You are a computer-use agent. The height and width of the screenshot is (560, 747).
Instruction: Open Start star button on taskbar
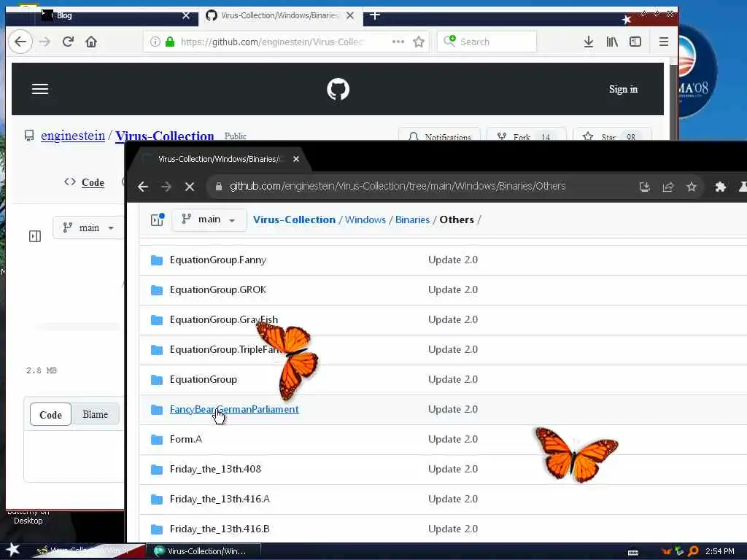13,550
